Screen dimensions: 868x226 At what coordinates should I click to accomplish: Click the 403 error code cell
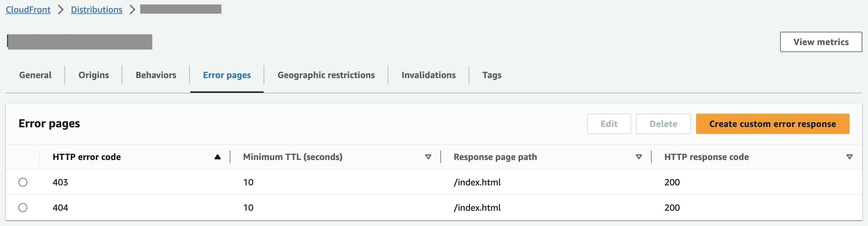(60, 182)
